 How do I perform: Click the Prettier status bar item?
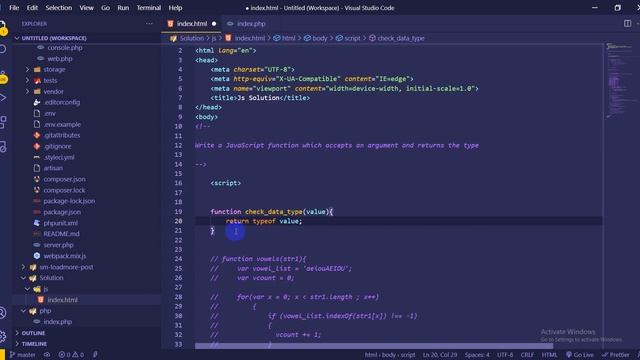[616, 355]
